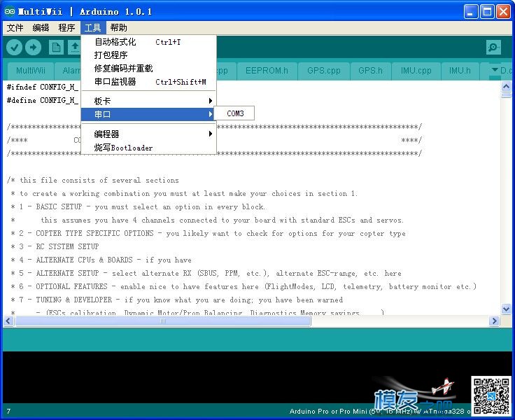Open the tab list dropdown arrow

point(495,70)
